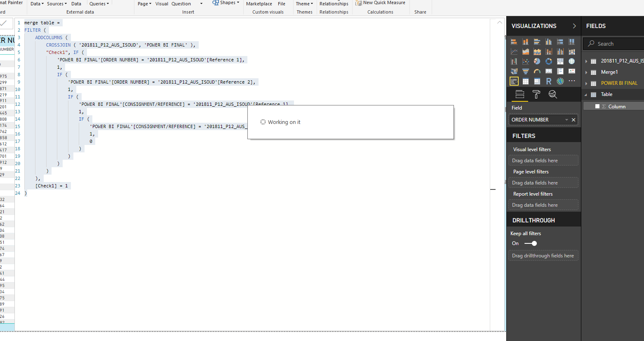Click the Visual button in Insert
The image size is (644, 341).
[x=162, y=4]
